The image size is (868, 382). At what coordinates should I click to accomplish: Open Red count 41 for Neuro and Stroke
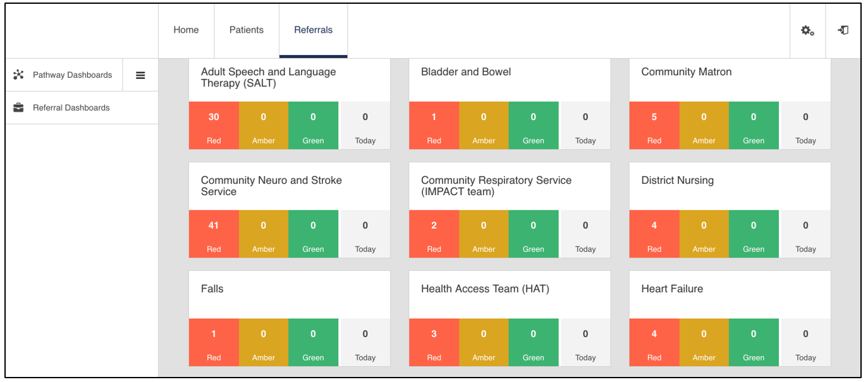pos(214,234)
